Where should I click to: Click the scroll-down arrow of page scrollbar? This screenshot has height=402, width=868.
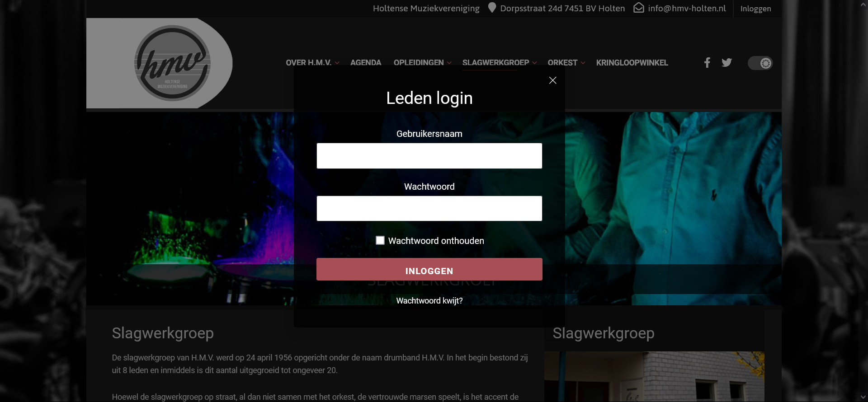coord(863,397)
